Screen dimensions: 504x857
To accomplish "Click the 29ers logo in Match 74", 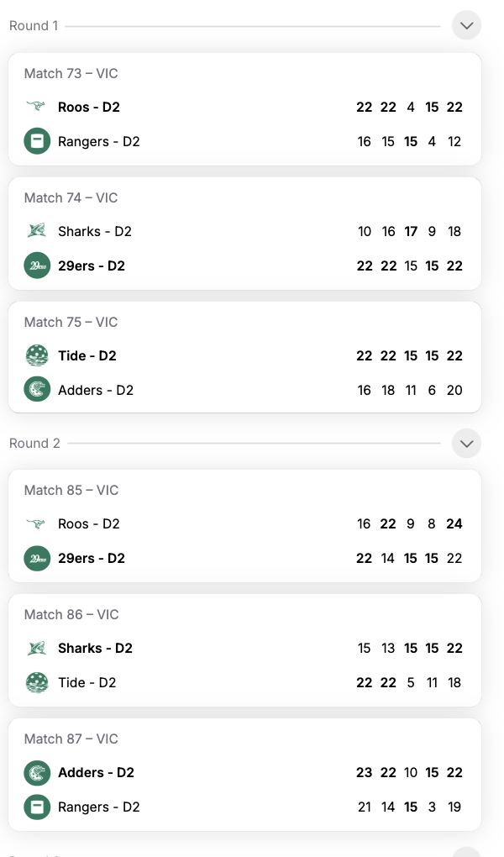I will (x=37, y=266).
